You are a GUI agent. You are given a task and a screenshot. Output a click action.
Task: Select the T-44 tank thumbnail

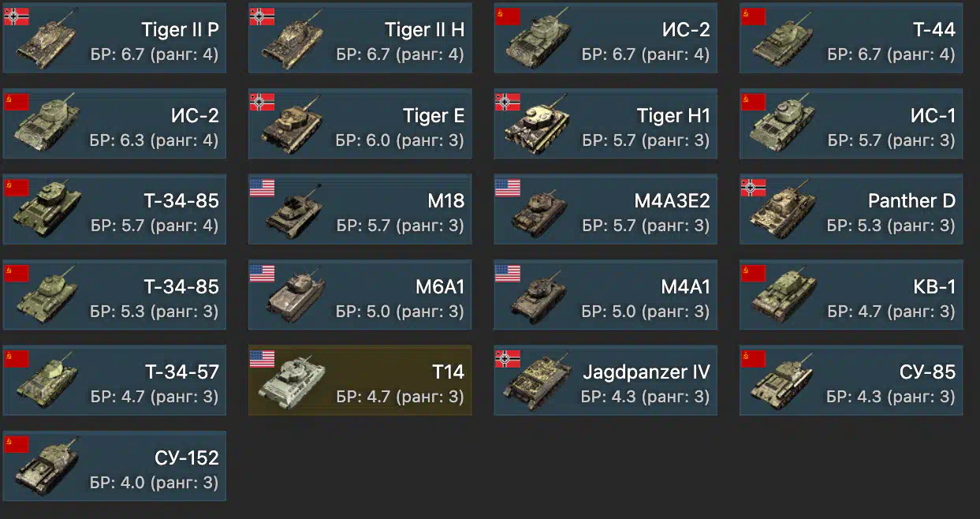click(x=784, y=43)
